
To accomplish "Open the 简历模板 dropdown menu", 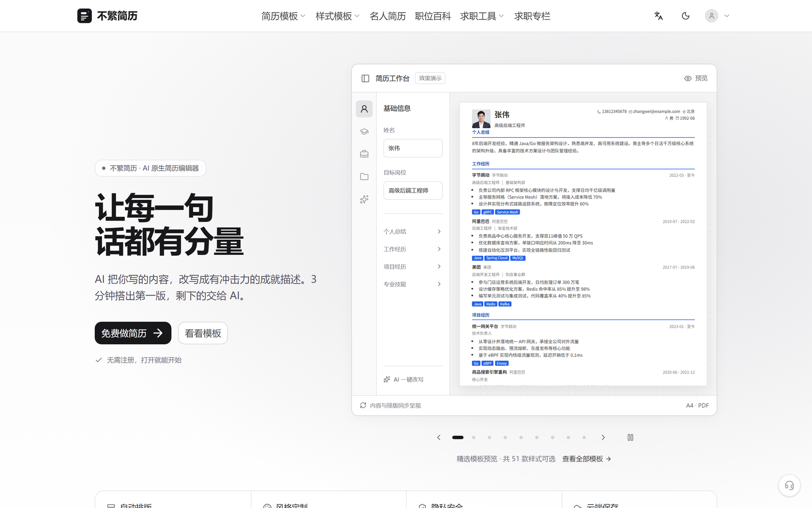I will coord(283,16).
